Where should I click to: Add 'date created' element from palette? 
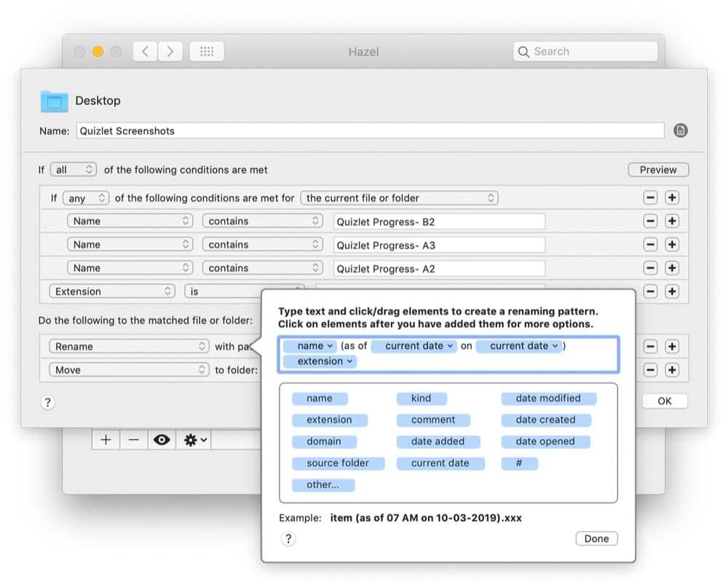[x=545, y=419]
